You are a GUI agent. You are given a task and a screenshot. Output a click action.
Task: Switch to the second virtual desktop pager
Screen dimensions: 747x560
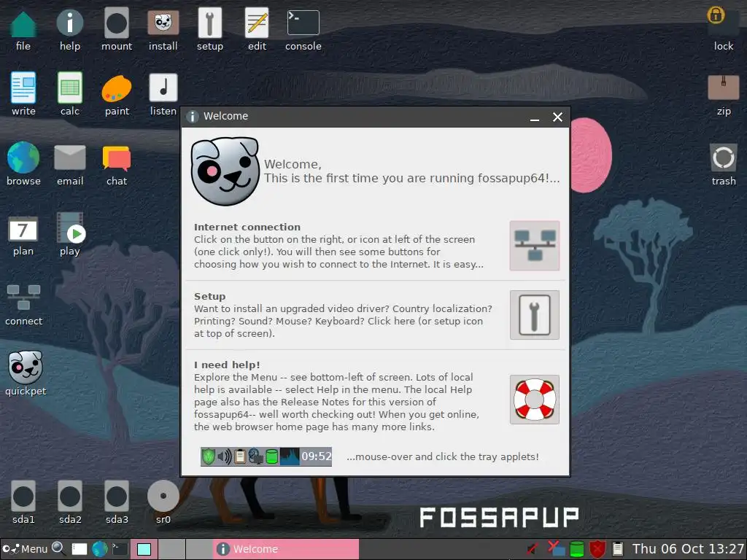coord(171,549)
